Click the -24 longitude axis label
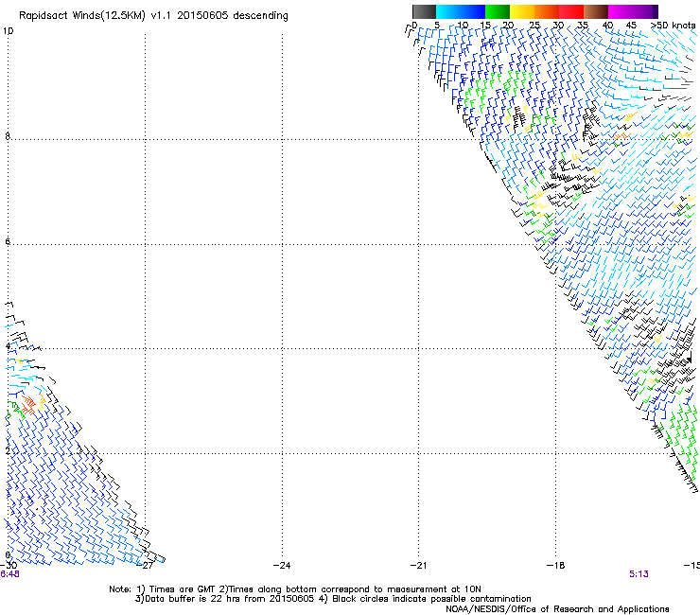Screen dimensions: 700x615 click(x=282, y=566)
